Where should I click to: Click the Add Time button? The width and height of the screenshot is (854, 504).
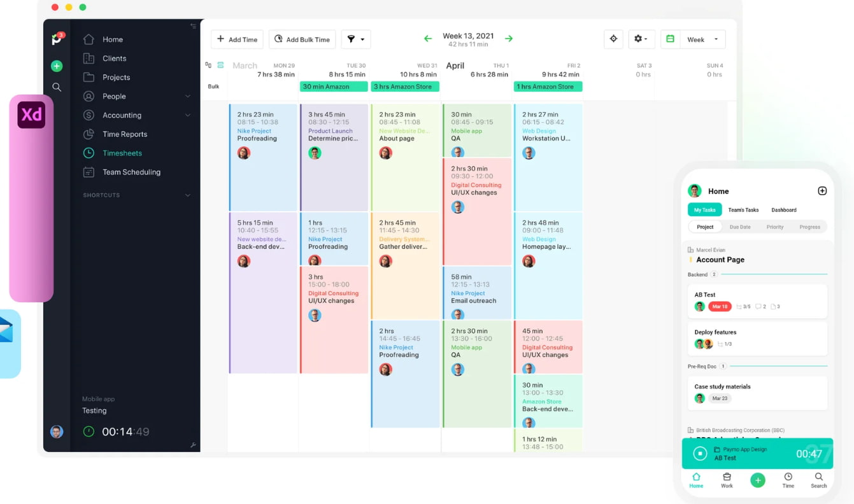pos(237,39)
